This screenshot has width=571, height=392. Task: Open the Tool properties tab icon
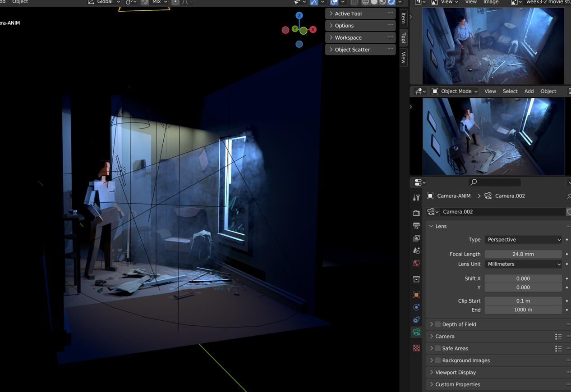pos(416,197)
